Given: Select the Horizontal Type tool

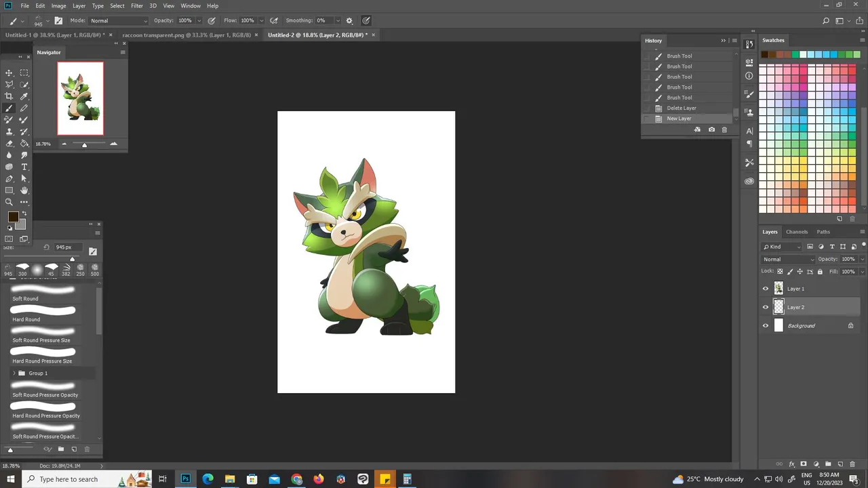Looking at the screenshot, I should [x=24, y=167].
